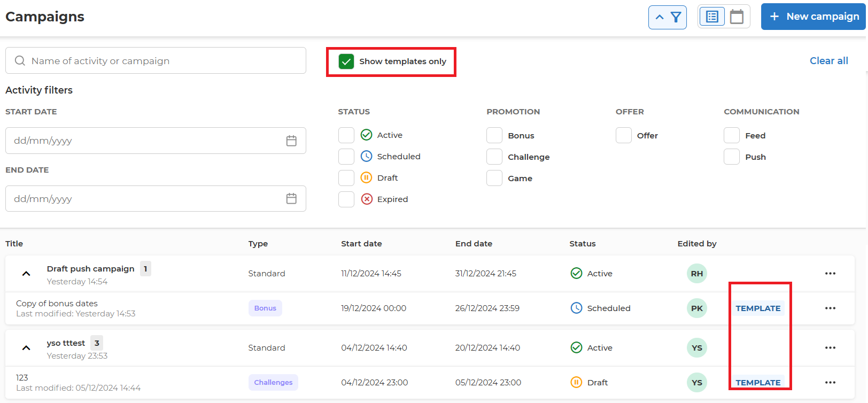Click the end date 31/12/2024 21:45

click(486, 274)
